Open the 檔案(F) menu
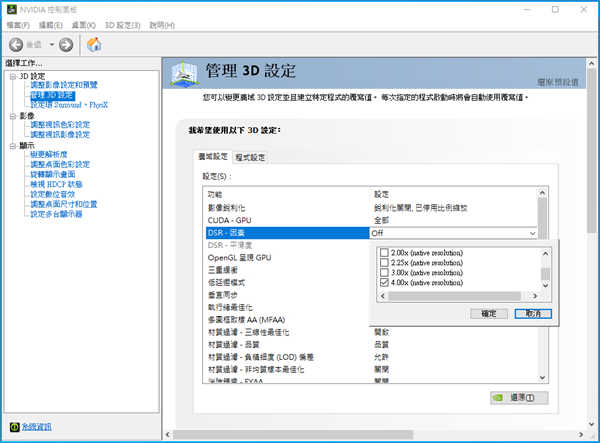This screenshot has width=600, height=443. [18, 25]
